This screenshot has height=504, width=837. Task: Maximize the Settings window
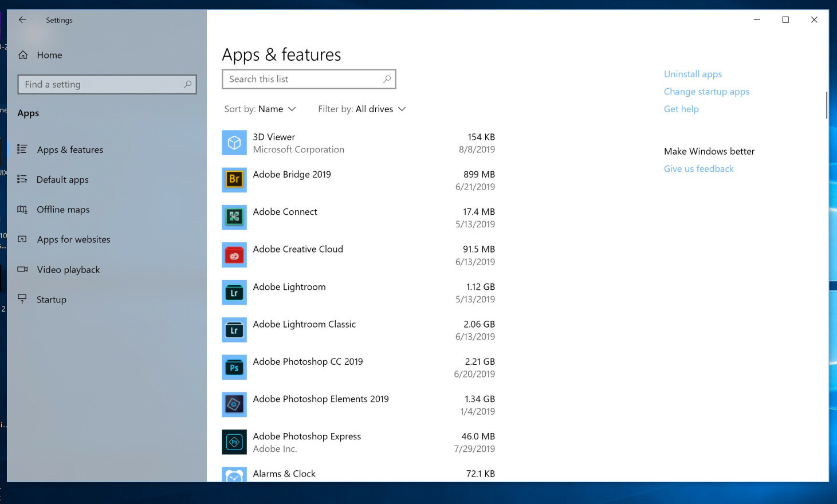[785, 19]
